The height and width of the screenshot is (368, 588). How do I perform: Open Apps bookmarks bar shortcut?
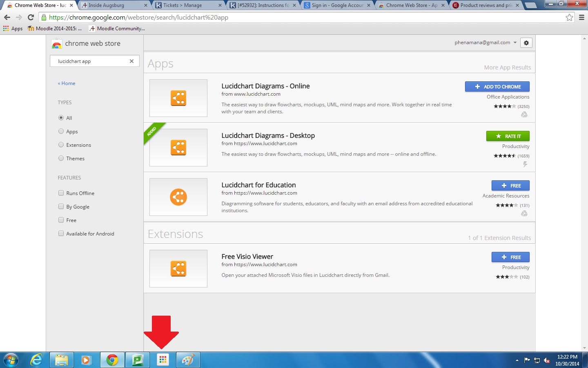click(13, 29)
